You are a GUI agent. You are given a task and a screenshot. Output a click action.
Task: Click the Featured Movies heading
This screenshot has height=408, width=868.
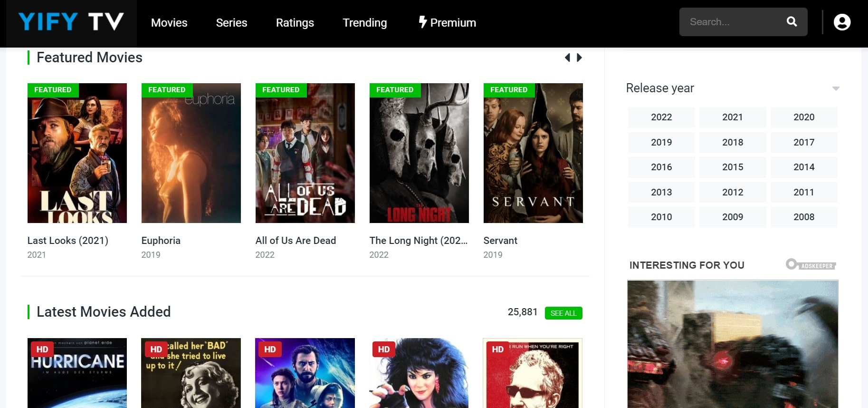click(x=89, y=58)
